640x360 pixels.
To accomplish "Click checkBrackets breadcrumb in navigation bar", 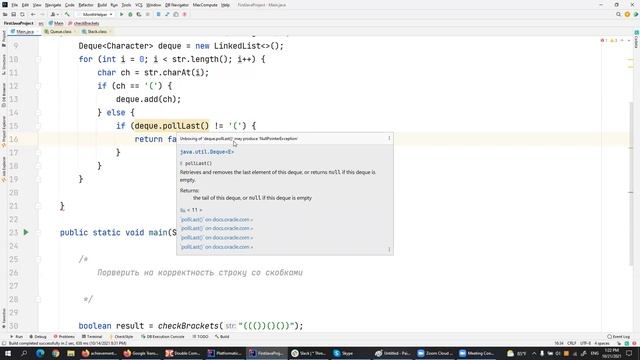I will [84, 23].
